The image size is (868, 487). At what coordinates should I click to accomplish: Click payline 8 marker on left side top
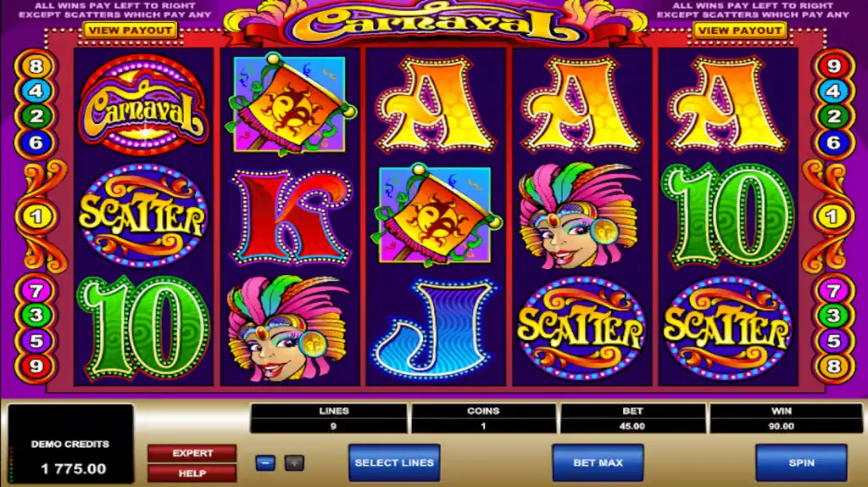click(x=36, y=66)
